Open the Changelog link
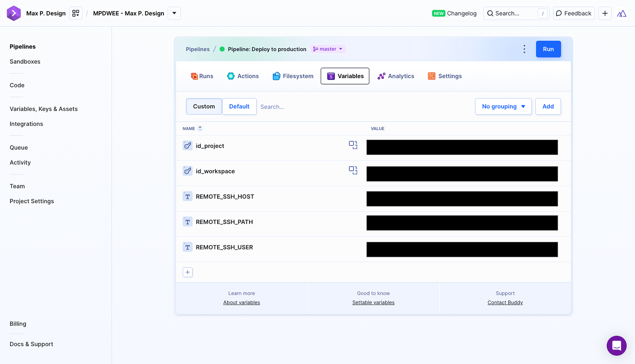 click(x=454, y=13)
